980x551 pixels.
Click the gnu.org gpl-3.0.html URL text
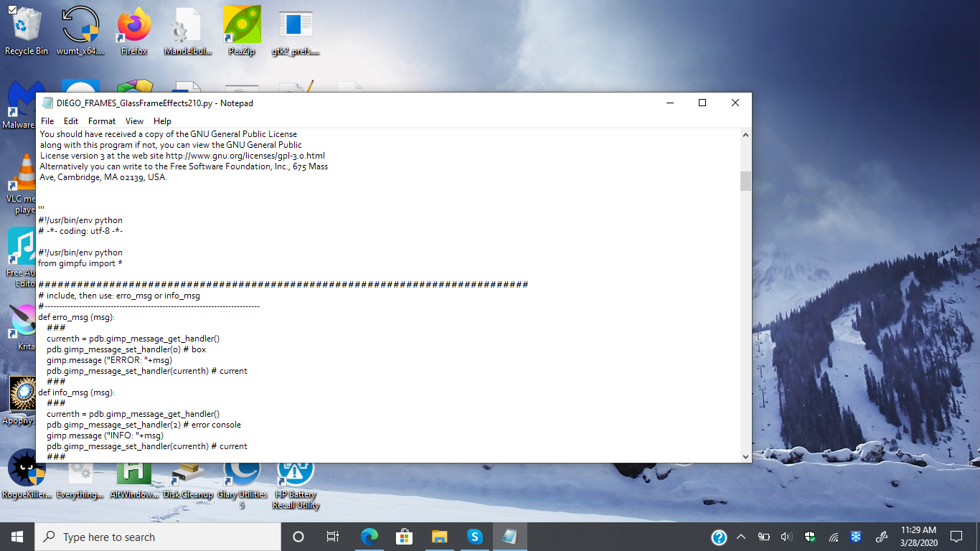point(245,156)
